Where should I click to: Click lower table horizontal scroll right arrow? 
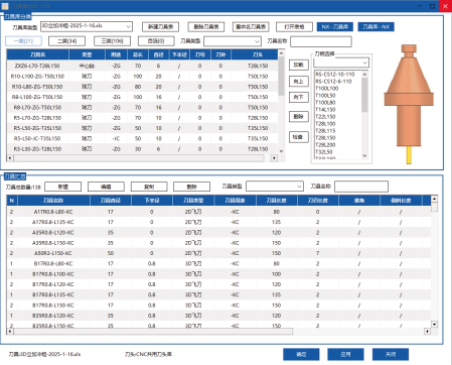coord(427,331)
